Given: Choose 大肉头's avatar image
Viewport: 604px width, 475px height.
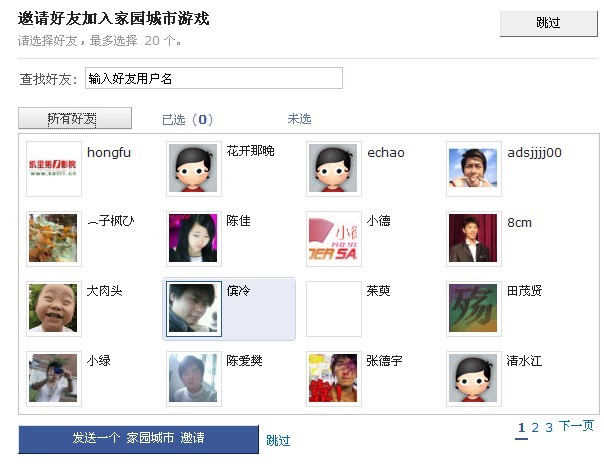Looking at the screenshot, I should click(x=53, y=309).
